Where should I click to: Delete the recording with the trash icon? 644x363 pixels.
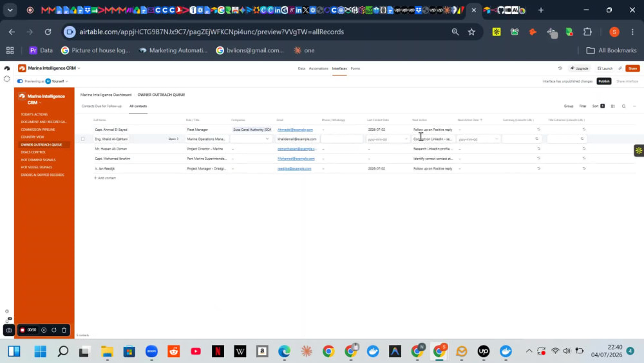64,329
